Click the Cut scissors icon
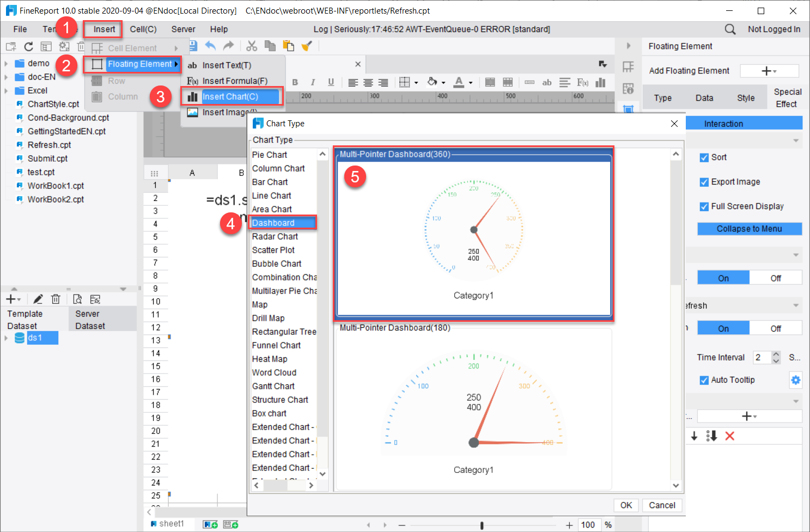810x532 pixels. (x=252, y=46)
